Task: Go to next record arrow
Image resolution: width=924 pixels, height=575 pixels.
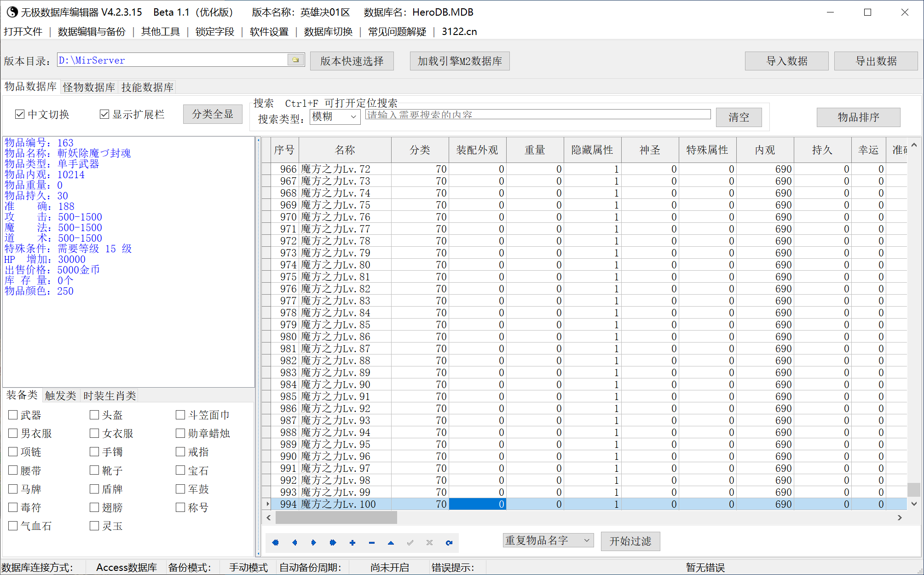Action: click(x=314, y=543)
